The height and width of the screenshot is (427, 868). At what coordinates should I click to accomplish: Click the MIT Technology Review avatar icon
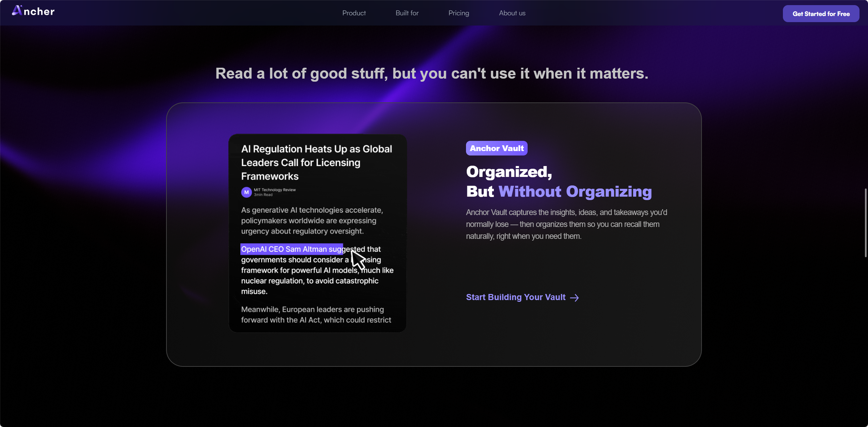point(246,192)
